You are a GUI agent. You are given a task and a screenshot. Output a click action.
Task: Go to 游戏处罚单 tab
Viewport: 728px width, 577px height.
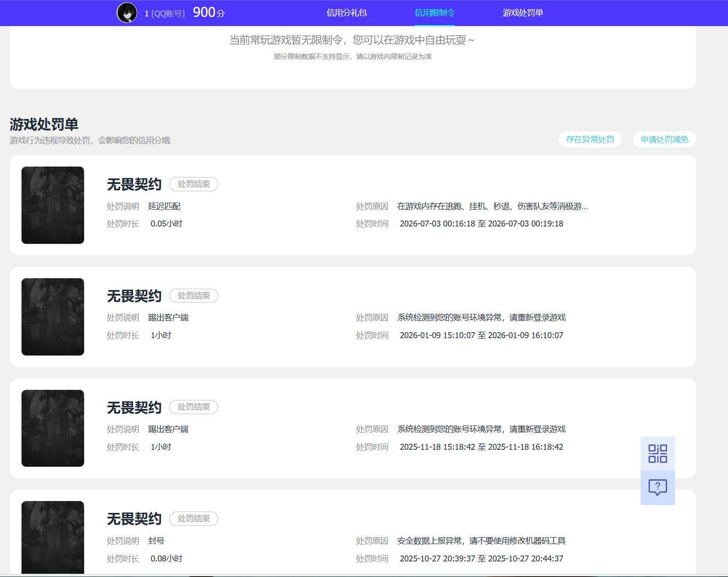(x=523, y=13)
